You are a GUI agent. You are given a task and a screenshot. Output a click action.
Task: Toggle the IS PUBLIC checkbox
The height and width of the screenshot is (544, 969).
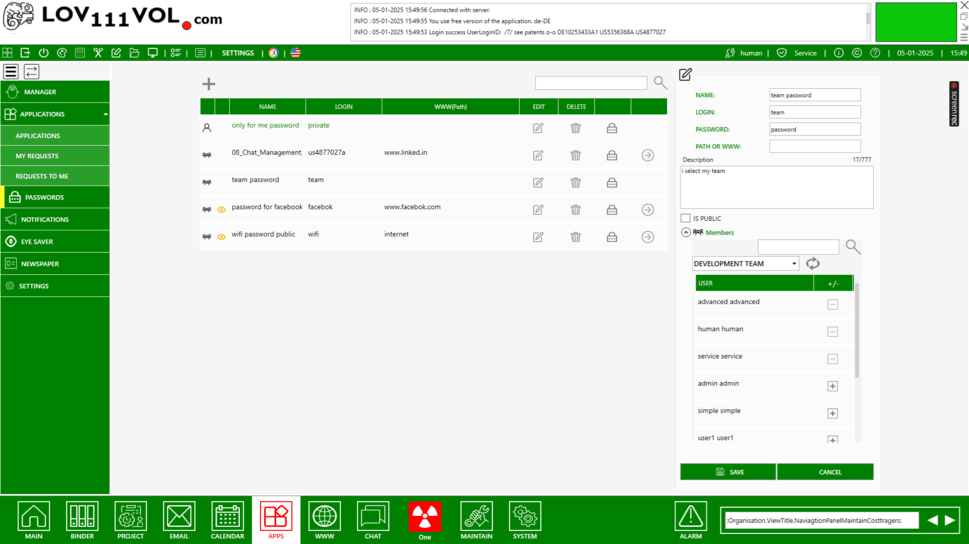coord(685,218)
